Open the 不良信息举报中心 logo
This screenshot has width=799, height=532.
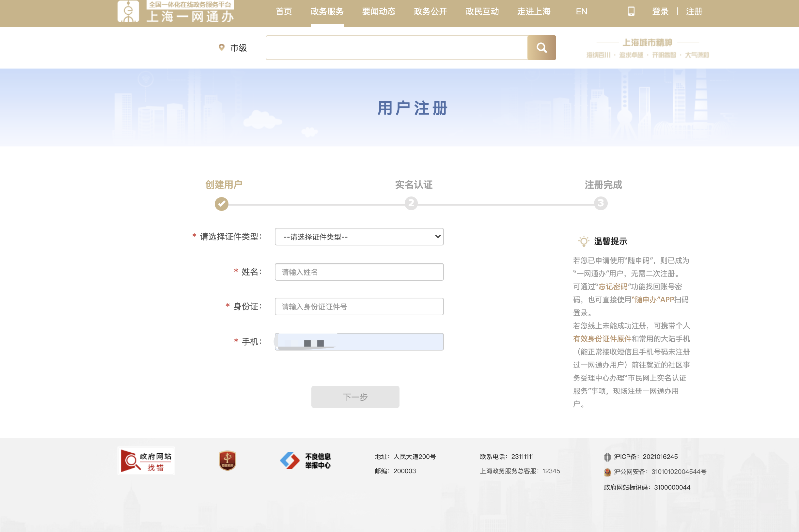tap(305, 461)
